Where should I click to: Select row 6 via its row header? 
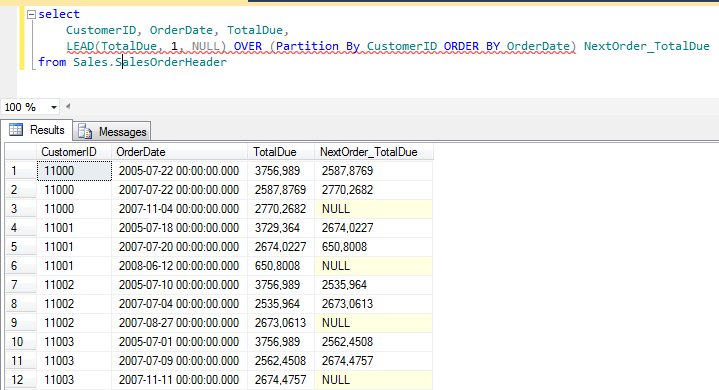(21, 266)
